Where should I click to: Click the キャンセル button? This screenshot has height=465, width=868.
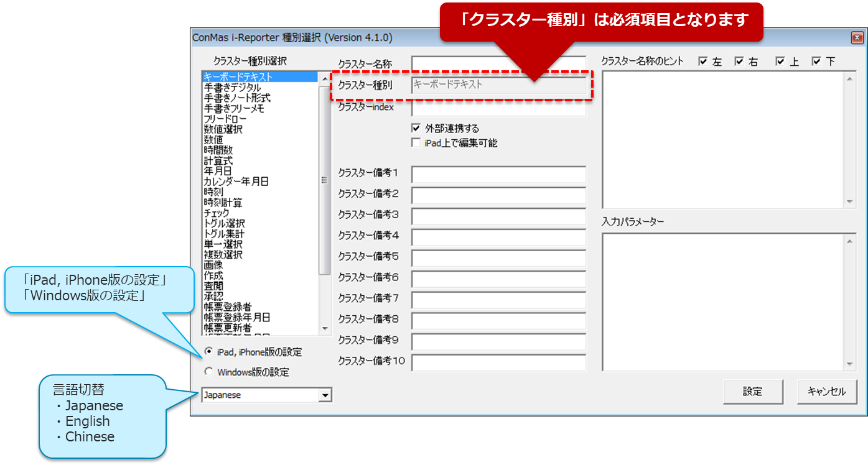(826, 392)
